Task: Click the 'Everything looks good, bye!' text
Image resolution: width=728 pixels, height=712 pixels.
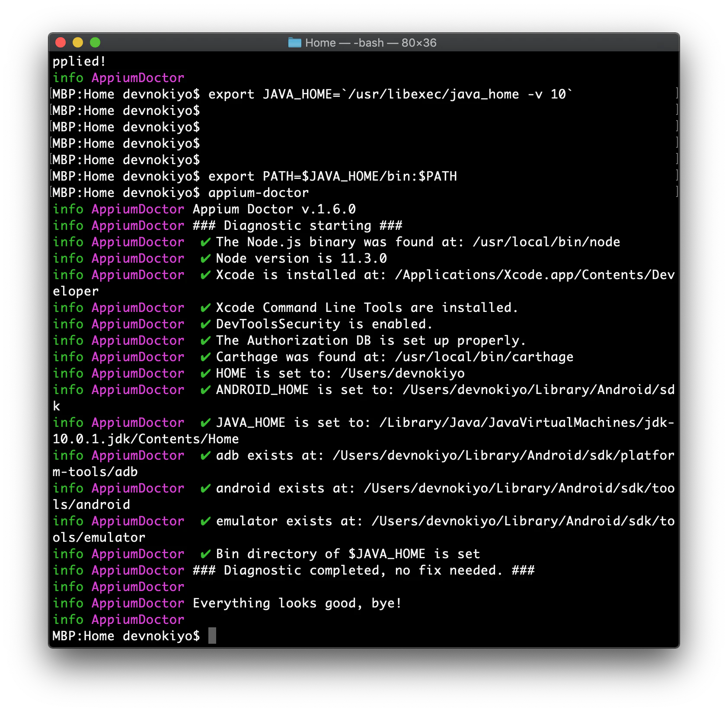Action: coord(297,603)
